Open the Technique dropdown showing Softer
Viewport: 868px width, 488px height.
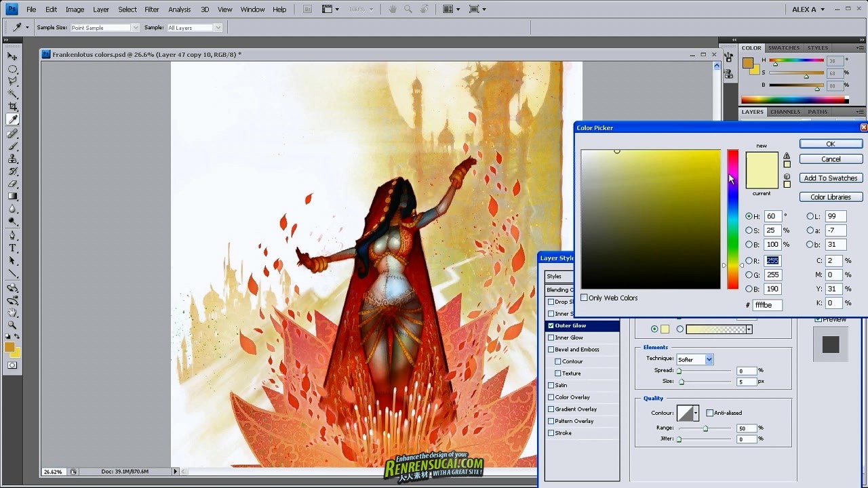point(694,359)
